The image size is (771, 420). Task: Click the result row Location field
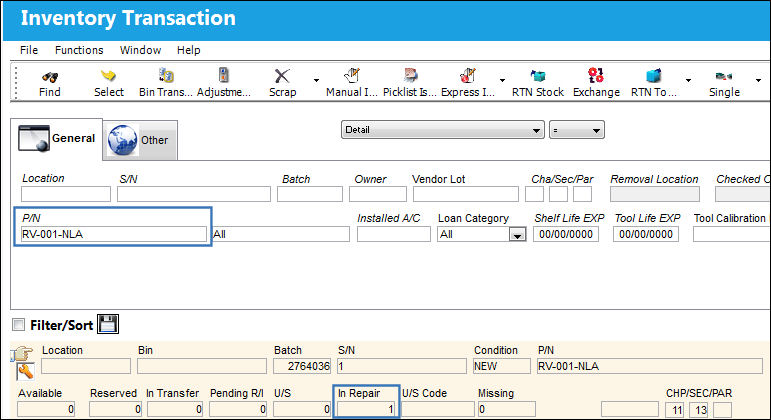pyautogui.click(x=86, y=366)
